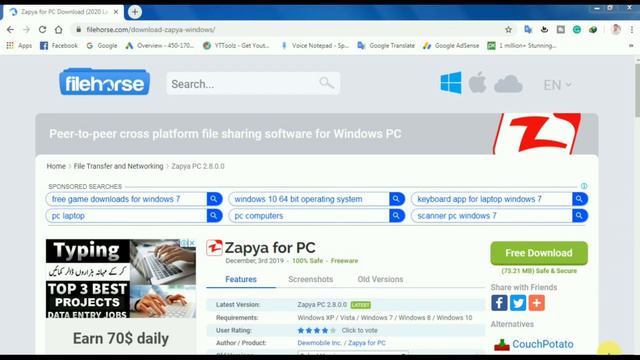The height and width of the screenshot is (360, 640).
Task: Open the Facebook bookmark
Action: coord(59,46)
